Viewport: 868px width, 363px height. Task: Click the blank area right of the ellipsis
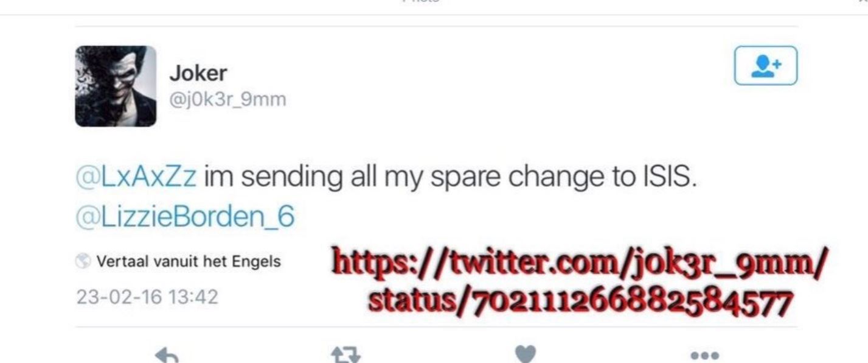click(x=791, y=354)
